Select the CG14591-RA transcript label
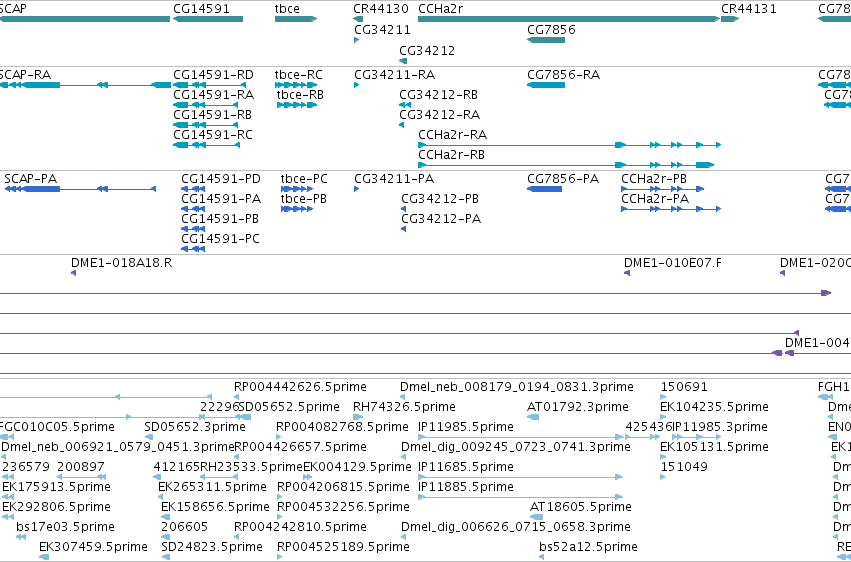 213,94
